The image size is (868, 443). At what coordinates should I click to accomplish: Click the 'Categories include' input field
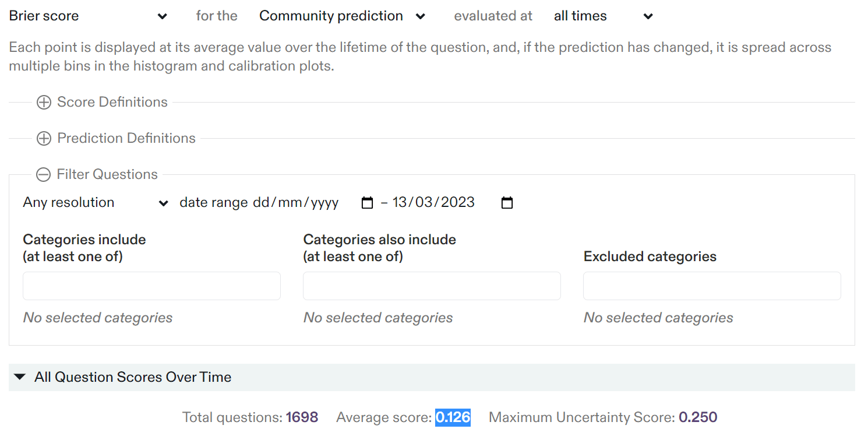pyautogui.click(x=151, y=286)
